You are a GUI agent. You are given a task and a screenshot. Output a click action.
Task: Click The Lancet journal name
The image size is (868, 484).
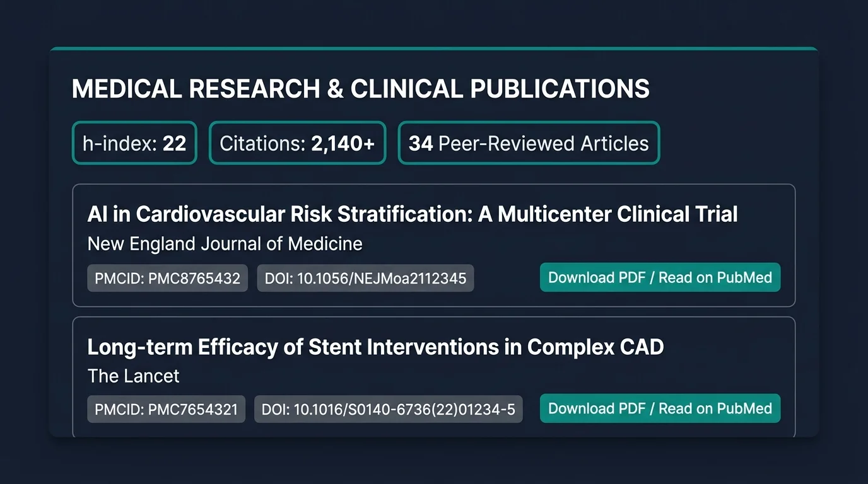coord(133,376)
